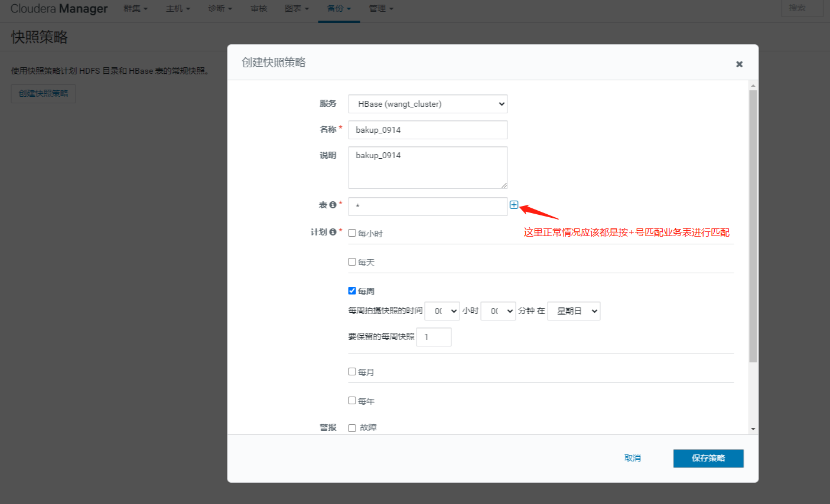Click the 要保留的每周快照 count field

pos(434,337)
